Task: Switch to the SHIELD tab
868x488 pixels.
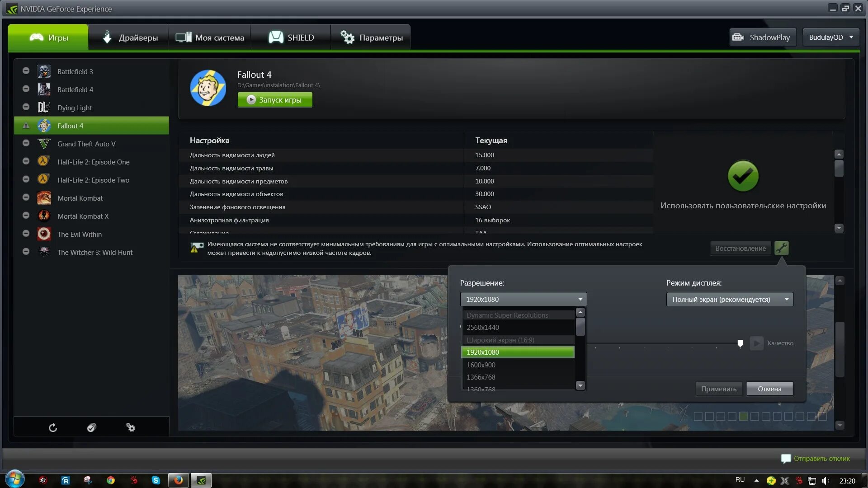Action: click(x=291, y=38)
